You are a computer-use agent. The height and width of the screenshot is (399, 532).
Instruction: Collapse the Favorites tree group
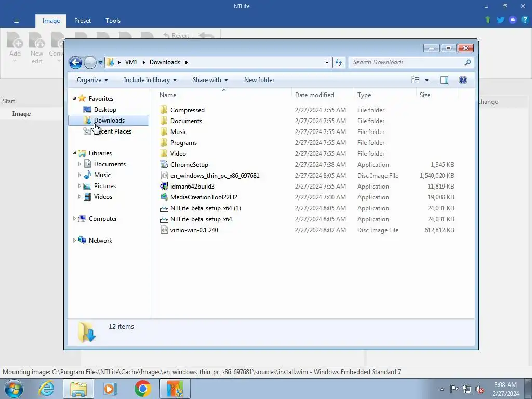click(74, 98)
